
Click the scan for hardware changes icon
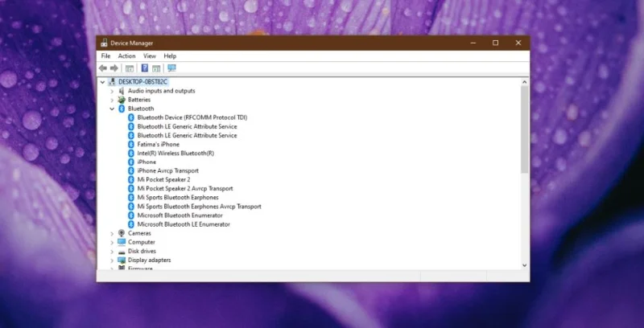pos(171,68)
